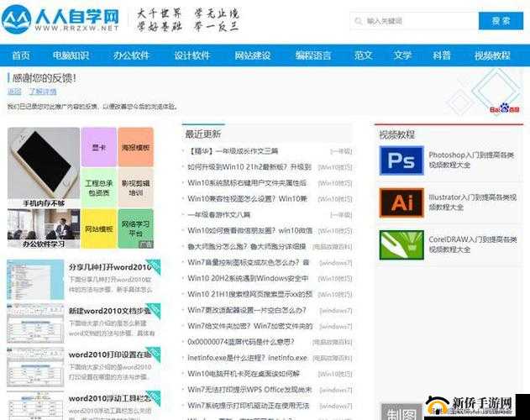Click the ad label on 网络学习平台 tile
530x420 pixels.
tap(146, 244)
